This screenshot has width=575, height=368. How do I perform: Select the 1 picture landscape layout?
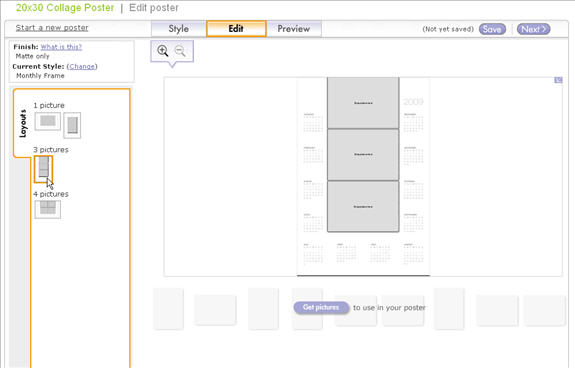tap(48, 121)
